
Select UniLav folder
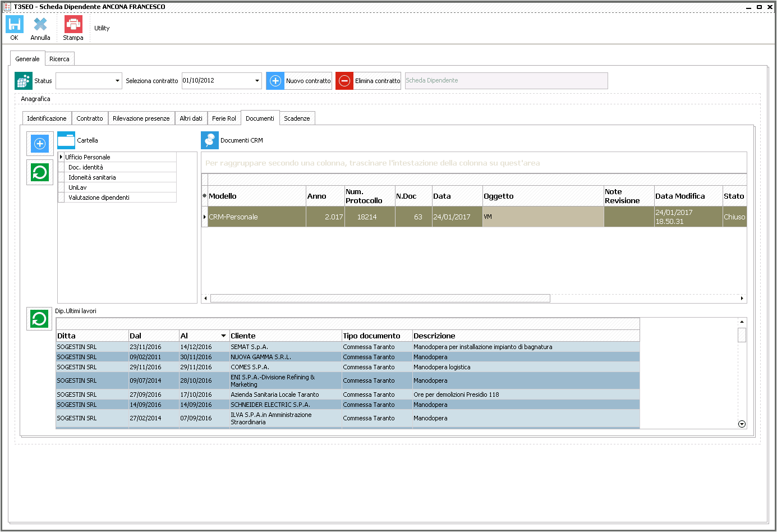coord(77,187)
